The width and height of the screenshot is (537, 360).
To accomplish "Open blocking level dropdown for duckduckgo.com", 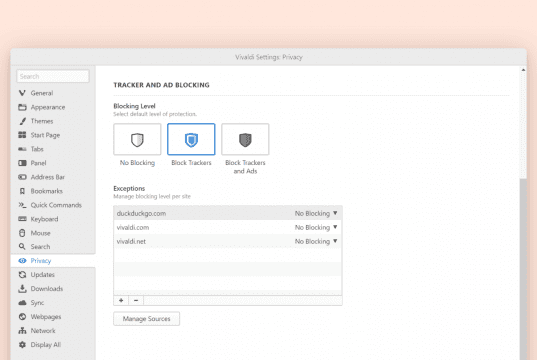I will [316, 213].
